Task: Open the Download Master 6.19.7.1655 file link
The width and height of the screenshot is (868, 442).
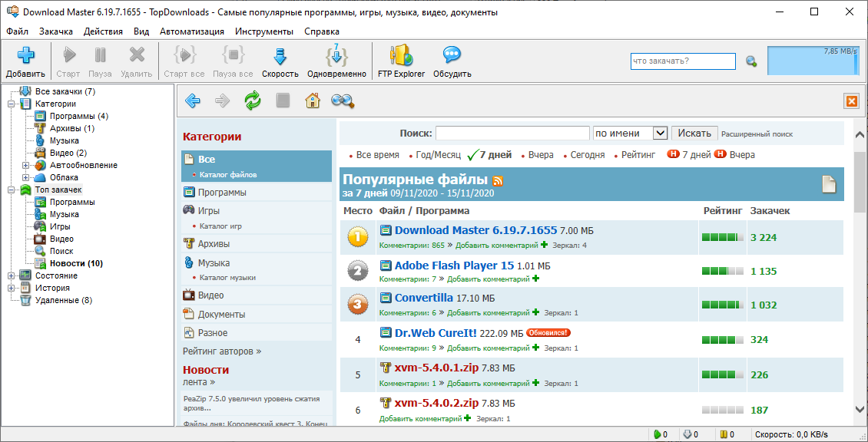Action: [475, 230]
